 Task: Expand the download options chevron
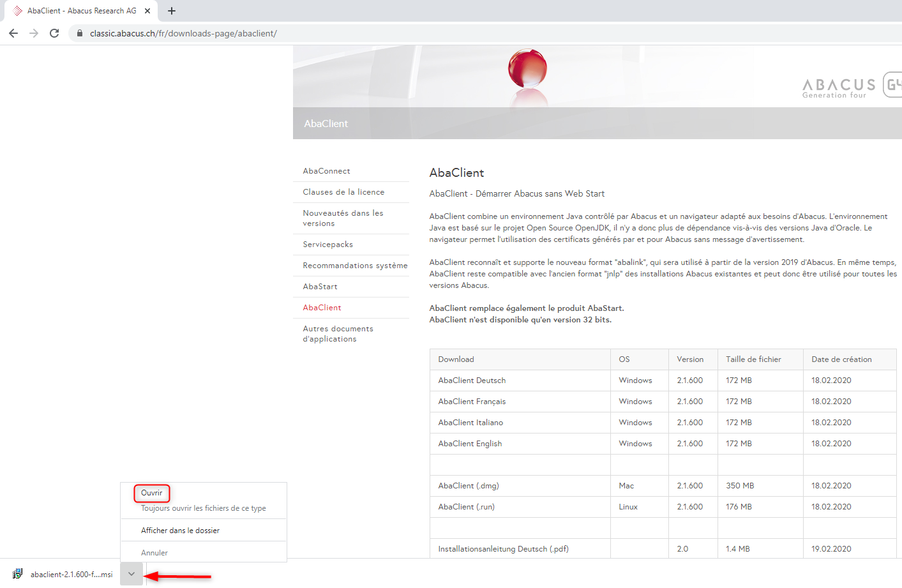tap(132, 574)
